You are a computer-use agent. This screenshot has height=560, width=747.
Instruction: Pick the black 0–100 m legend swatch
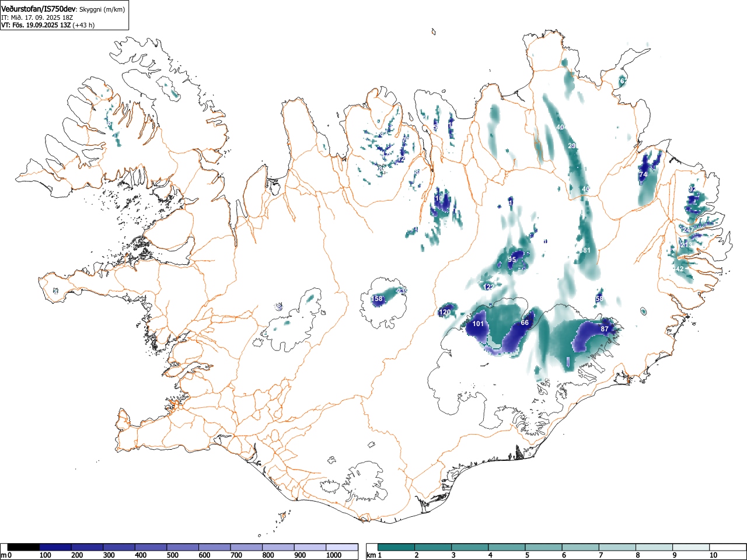coord(24,547)
